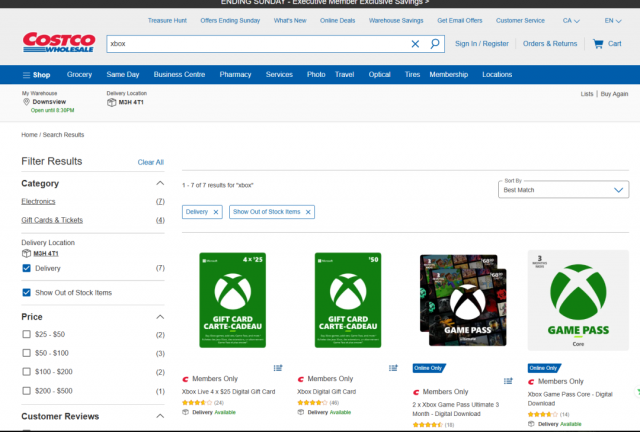Viewport: 640px width, 432px height.
Task: Add Xbox Live 4 x $25 card to list
Action: [278, 367]
